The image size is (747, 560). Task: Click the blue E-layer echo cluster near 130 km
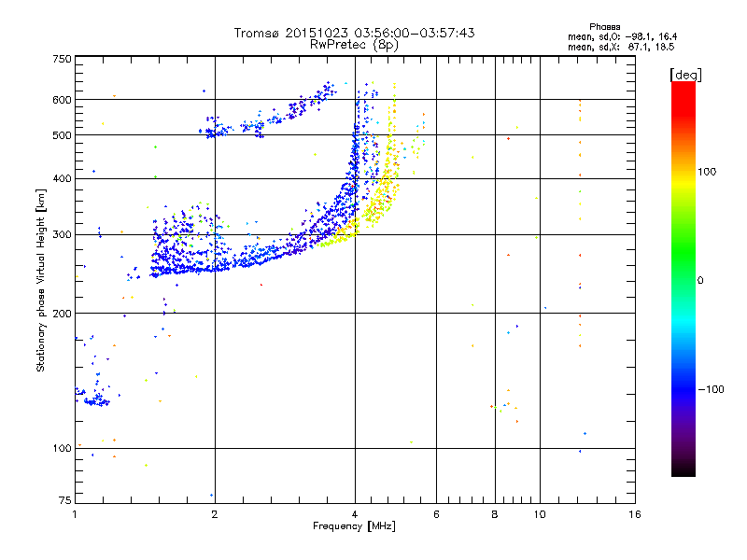97,399
